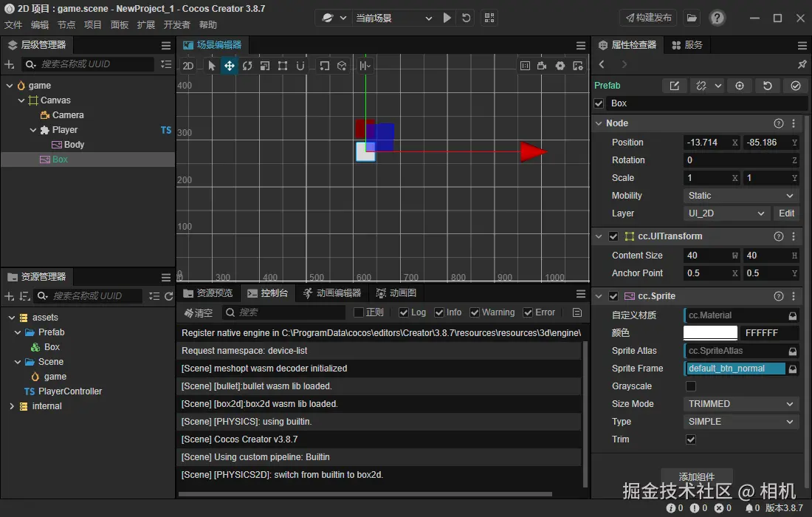Click the scene camera settings icon
812x517 pixels.
(x=543, y=66)
